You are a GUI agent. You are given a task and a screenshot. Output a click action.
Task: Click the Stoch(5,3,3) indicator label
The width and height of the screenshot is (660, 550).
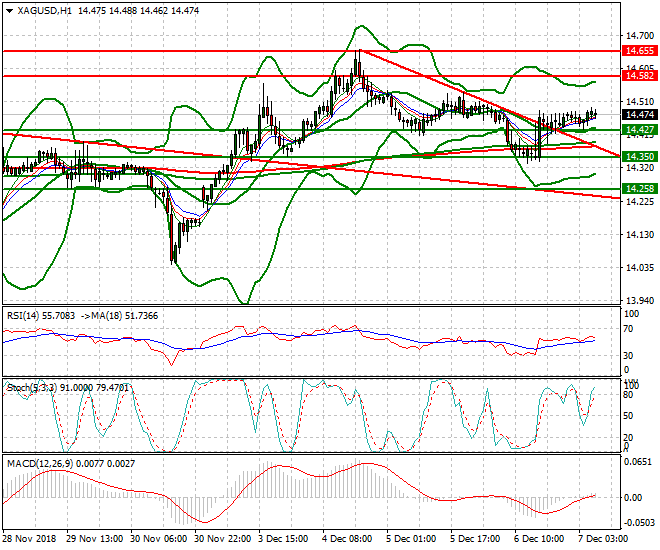[32, 388]
